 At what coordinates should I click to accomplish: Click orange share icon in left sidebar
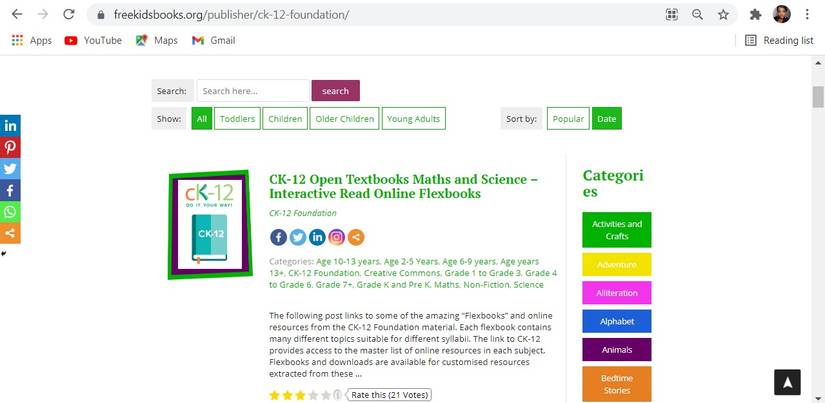pyautogui.click(x=10, y=233)
